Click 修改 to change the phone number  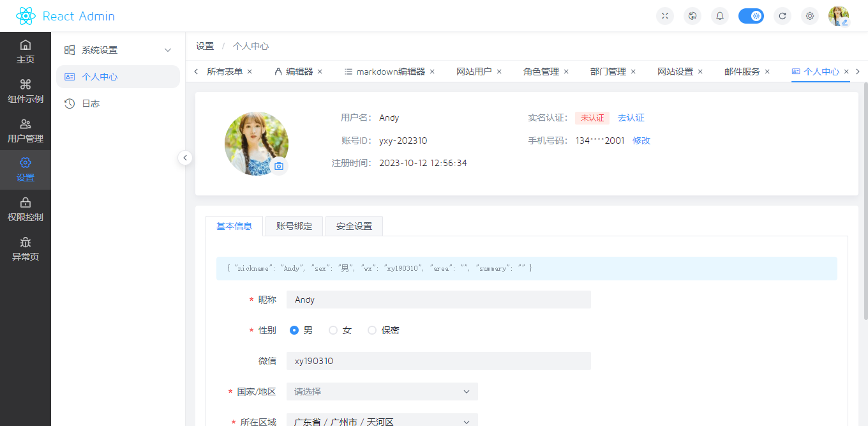coord(641,141)
